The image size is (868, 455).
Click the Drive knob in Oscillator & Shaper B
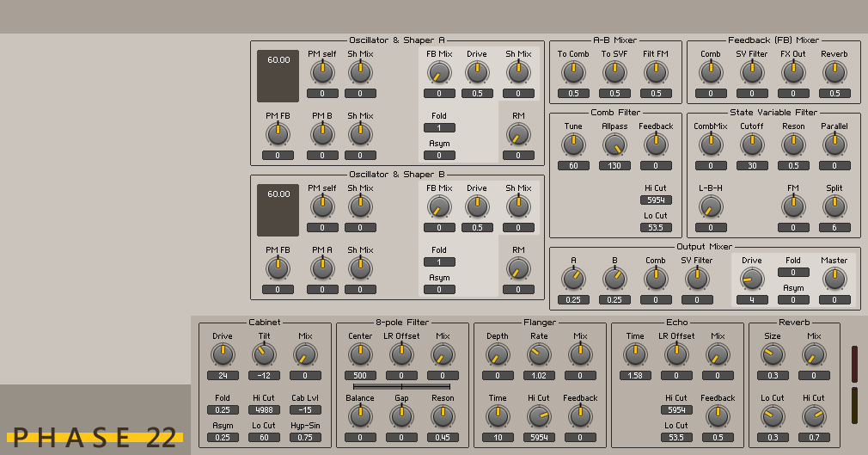(x=477, y=206)
